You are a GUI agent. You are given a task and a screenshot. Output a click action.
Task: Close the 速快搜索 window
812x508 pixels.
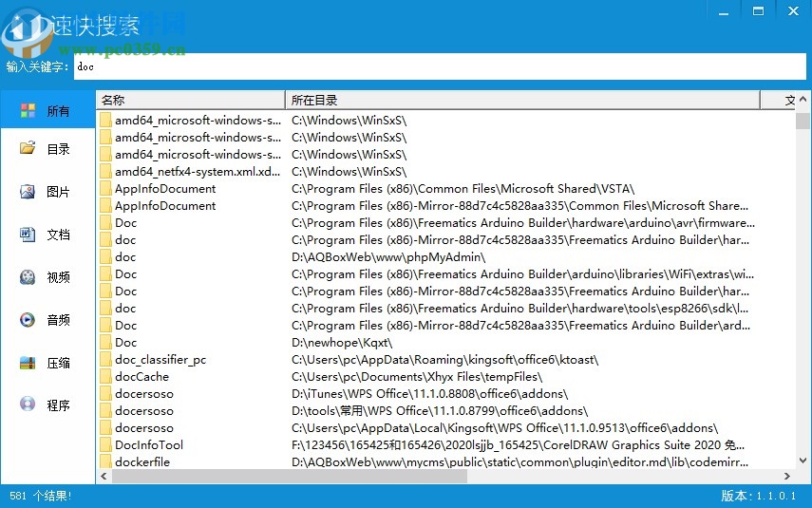click(x=793, y=11)
